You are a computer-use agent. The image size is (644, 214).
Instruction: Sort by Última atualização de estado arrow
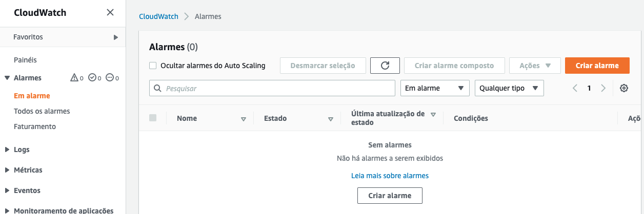[x=433, y=115]
